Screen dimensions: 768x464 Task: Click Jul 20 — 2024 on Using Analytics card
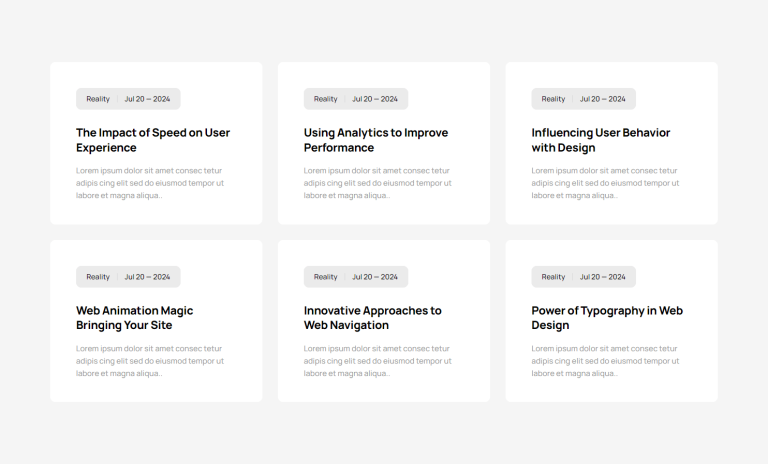[375, 99]
